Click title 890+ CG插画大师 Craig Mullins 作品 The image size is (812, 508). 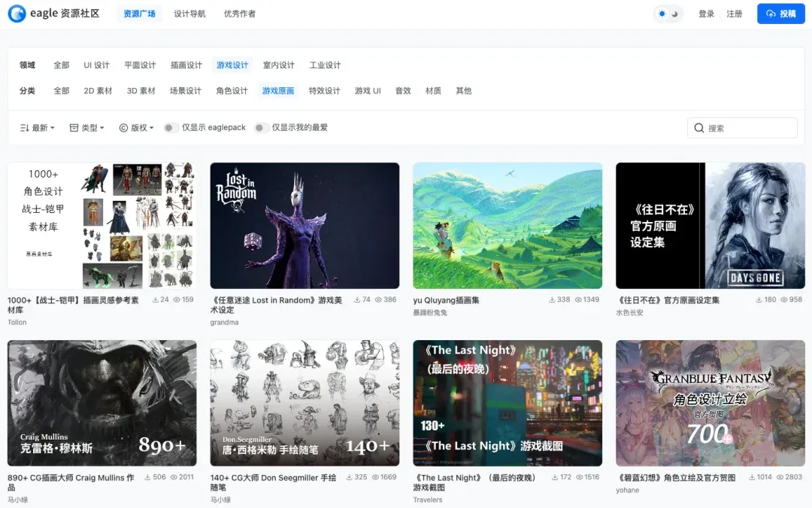71,482
